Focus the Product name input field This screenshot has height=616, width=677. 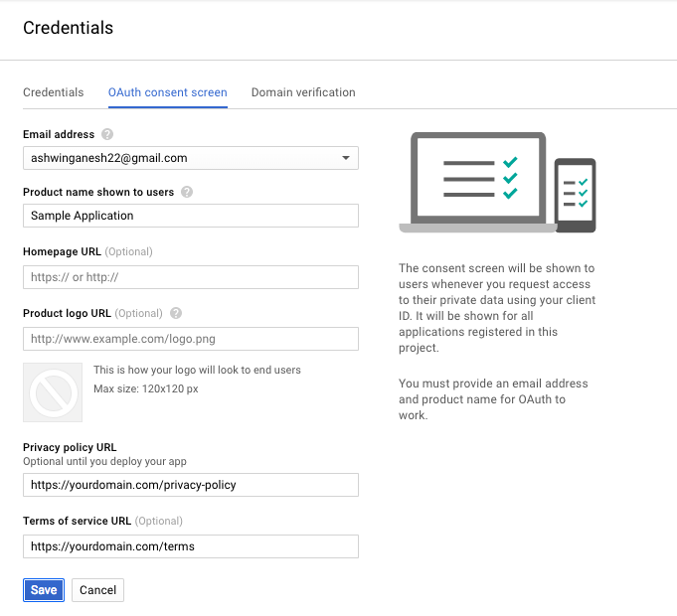point(191,216)
